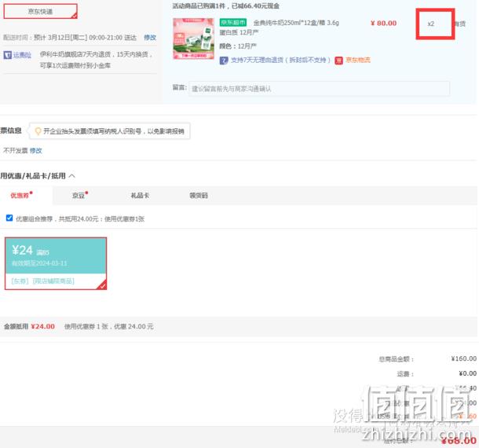The image size is (479, 448).
Task: Click the lightbulb tip icon in invoice notice
Action: click(38, 131)
